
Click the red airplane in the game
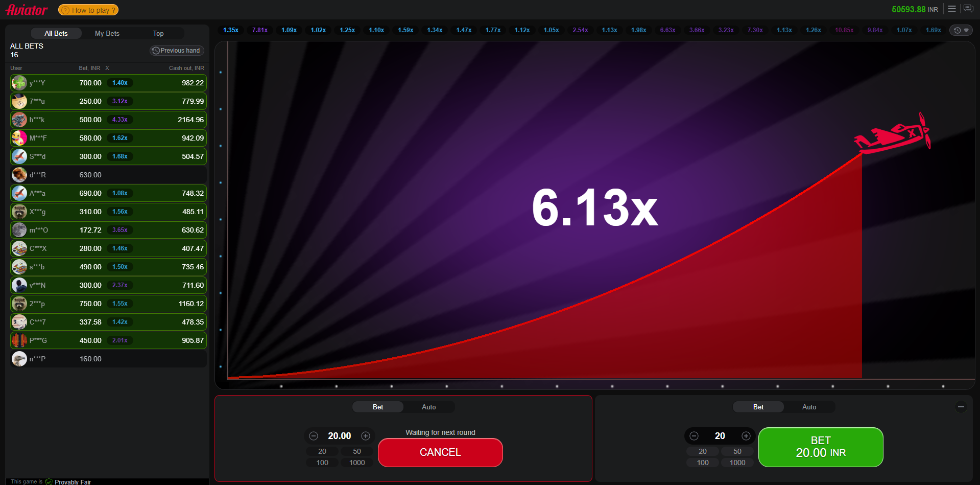click(x=893, y=134)
